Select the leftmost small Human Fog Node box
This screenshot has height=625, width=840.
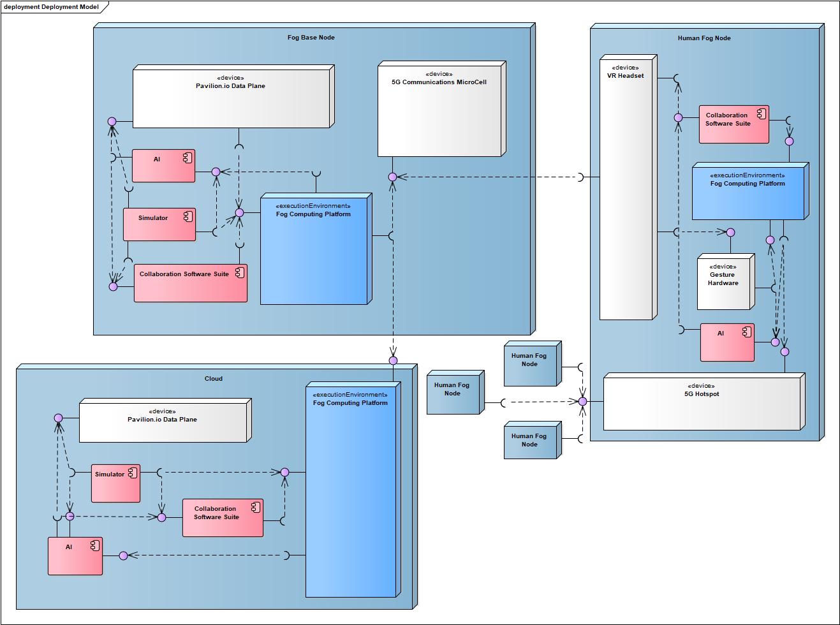[452, 393]
